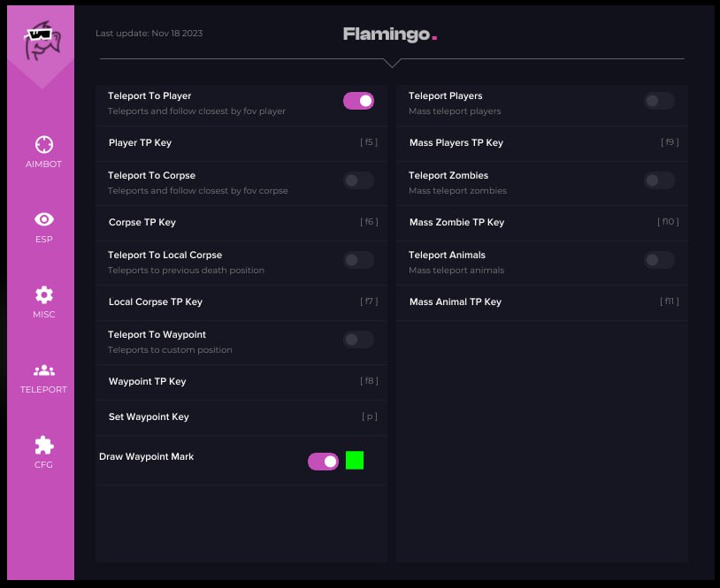Enable the Teleport Players toggle
The image size is (720, 588).
[659, 101]
